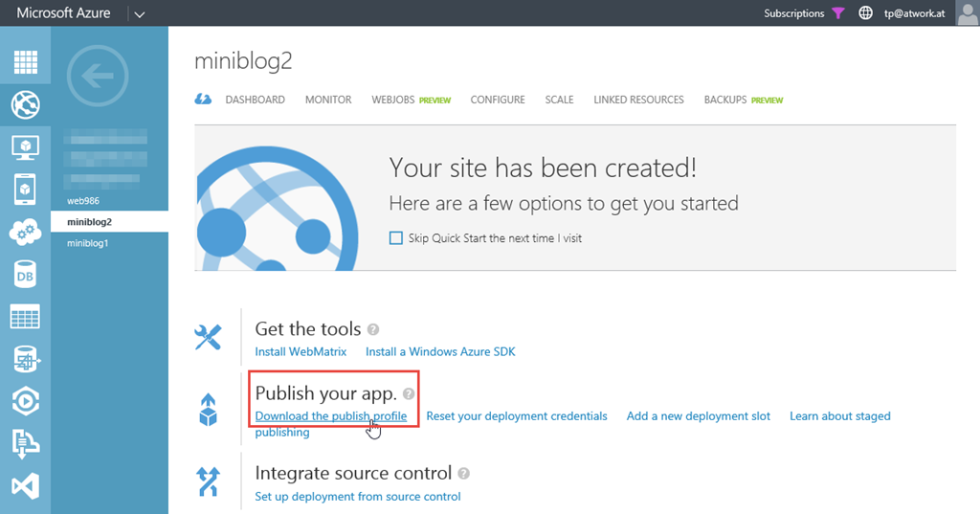This screenshot has width=980, height=514.
Task: Open the SQL Databases DB icon
Action: tap(26, 275)
